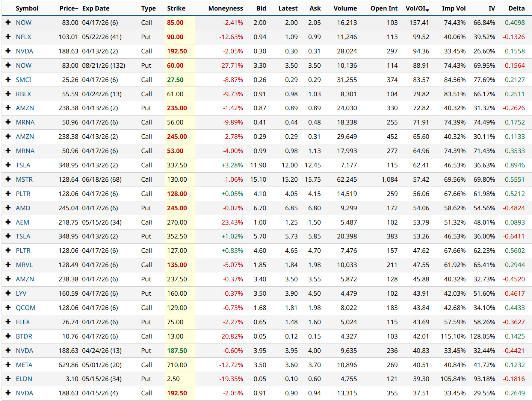The image size is (532, 401).
Task: Open the QCOM symbol link
Action: [26, 308]
